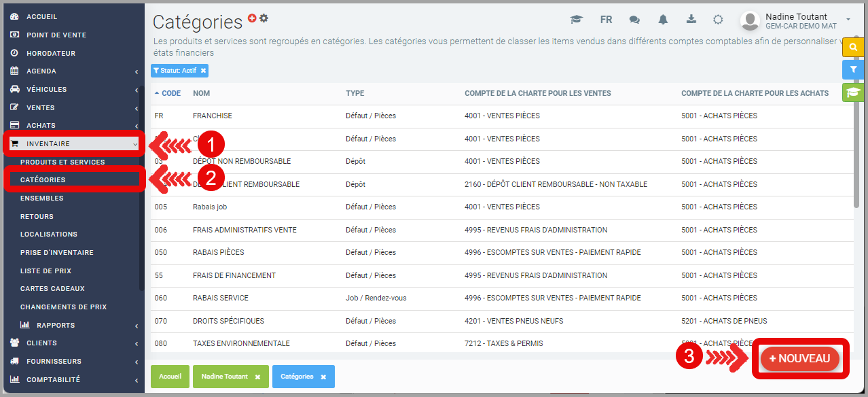Viewport: 868px width, 397px height.
Task: Open Nadine Toutant user dropdown
Action: (x=848, y=19)
